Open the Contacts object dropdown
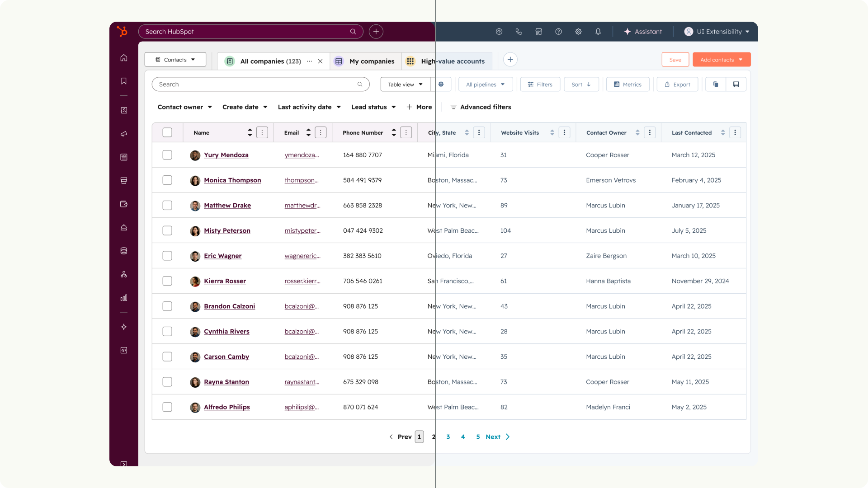 click(175, 60)
